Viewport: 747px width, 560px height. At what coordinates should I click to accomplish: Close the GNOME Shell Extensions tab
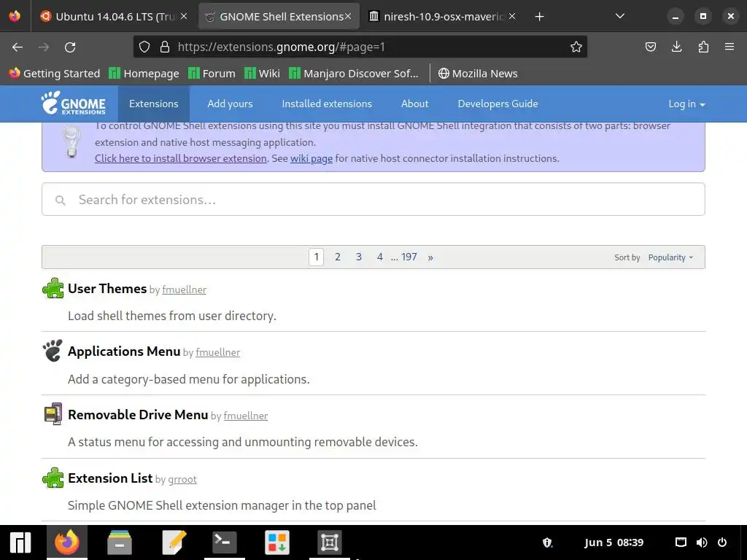[x=348, y=16]
